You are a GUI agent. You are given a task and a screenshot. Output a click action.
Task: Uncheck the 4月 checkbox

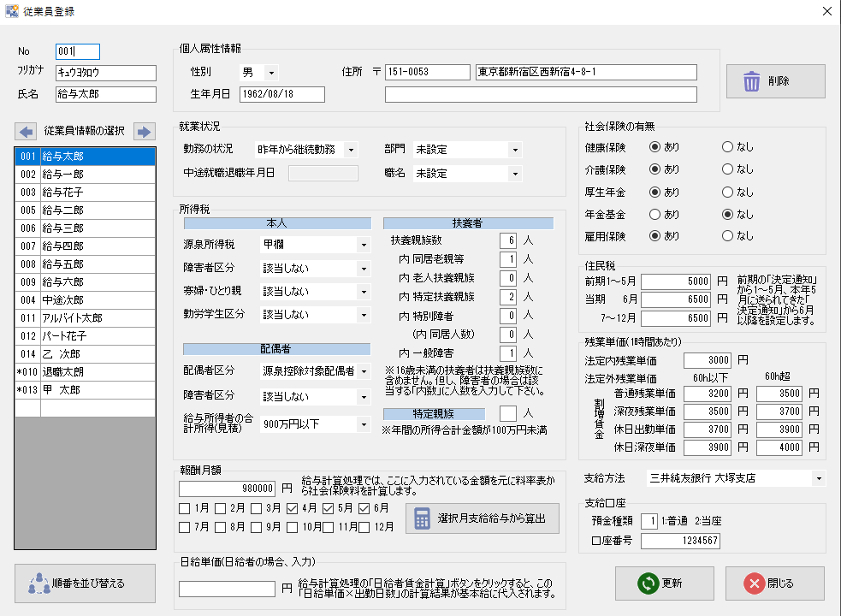click(293, 509)
